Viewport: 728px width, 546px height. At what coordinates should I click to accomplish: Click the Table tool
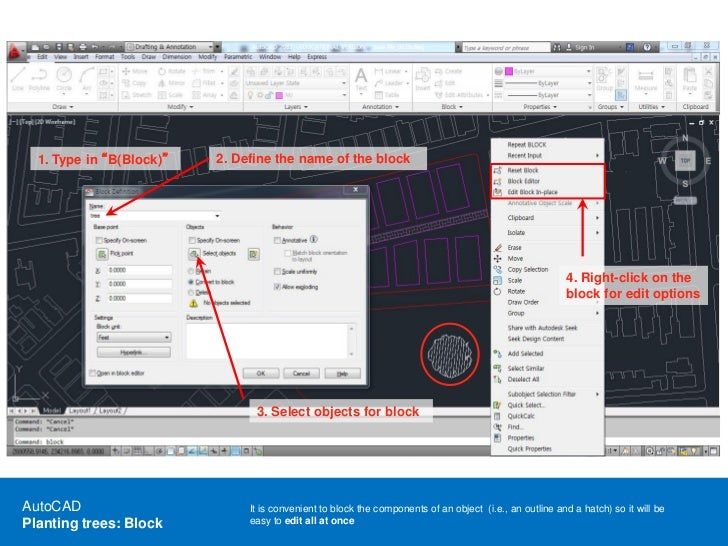tap(387, 95)
